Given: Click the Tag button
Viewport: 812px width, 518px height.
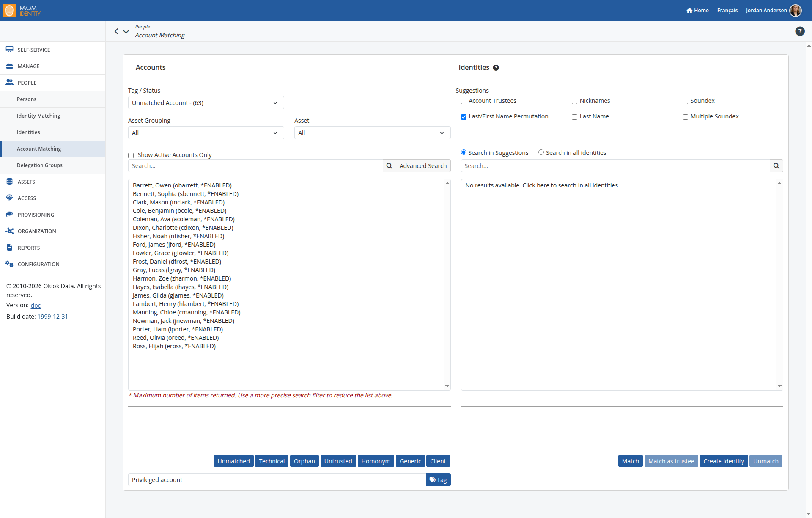Looking at the screenshot, I should click(x=438, y=480).
